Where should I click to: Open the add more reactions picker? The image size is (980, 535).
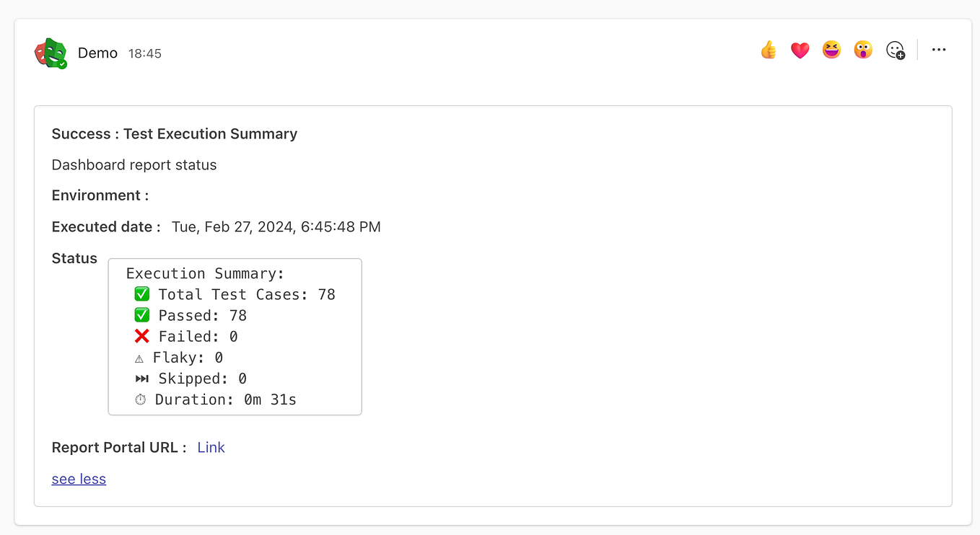tap(896, 50)
